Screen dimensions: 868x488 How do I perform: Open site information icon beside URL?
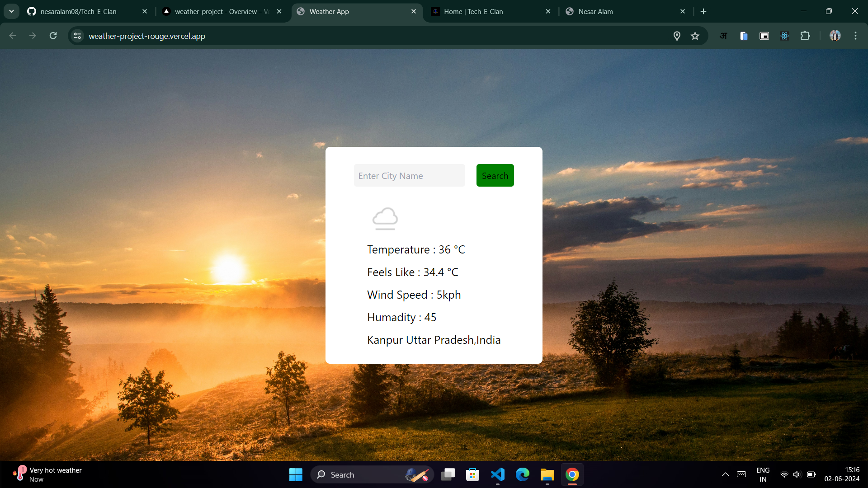77,36
